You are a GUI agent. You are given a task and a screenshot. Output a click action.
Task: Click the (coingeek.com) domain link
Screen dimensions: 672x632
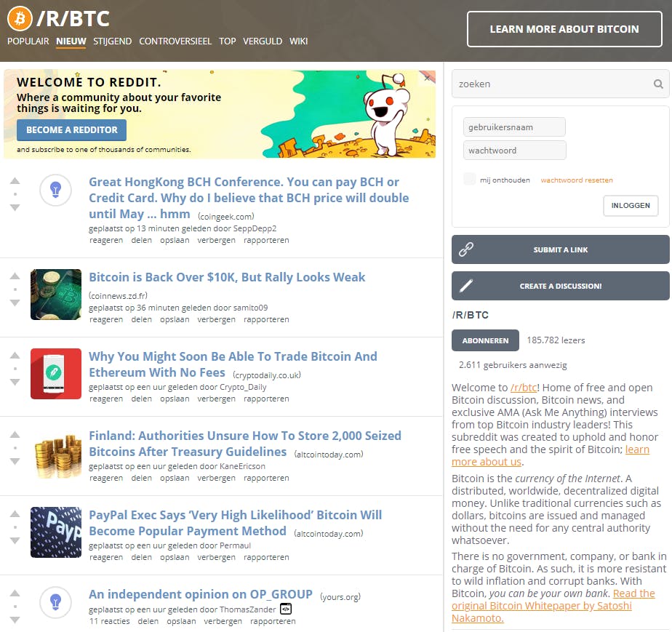(226, 217)
